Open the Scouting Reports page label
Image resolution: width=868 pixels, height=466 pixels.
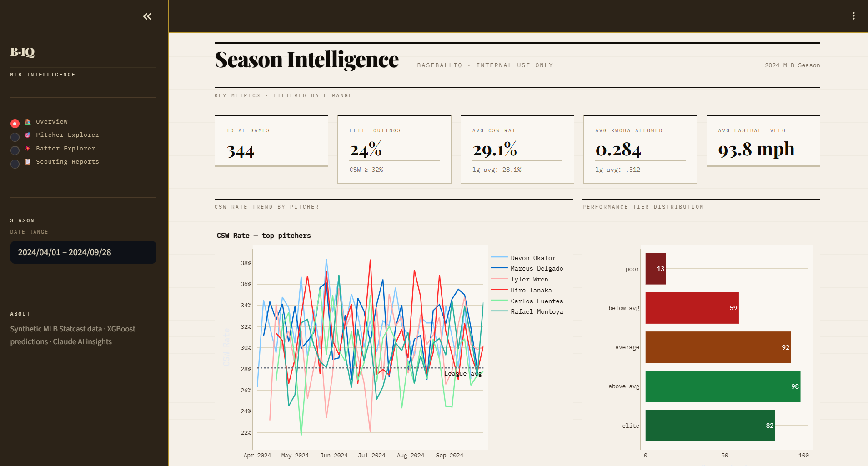(x=67, y=162)
